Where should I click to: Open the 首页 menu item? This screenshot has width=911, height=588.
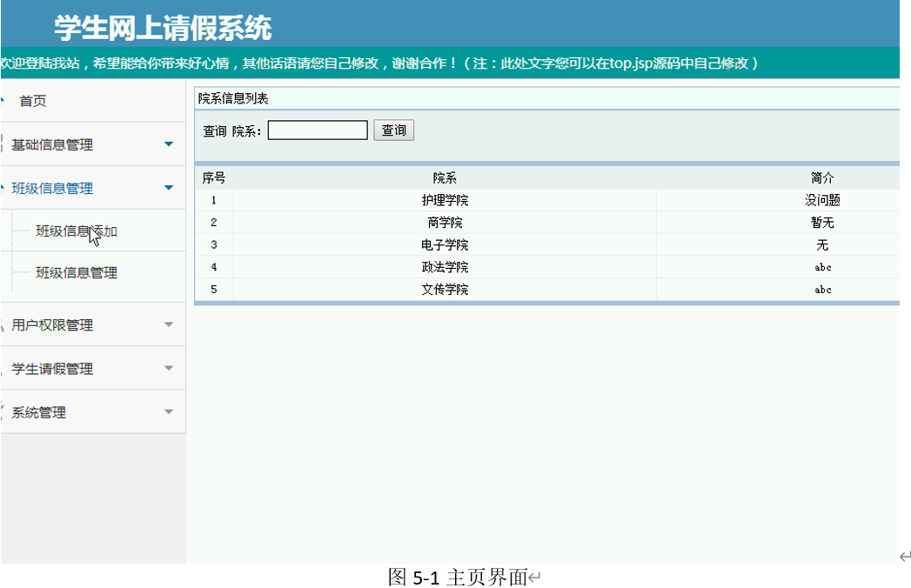(x=32, y=101)
